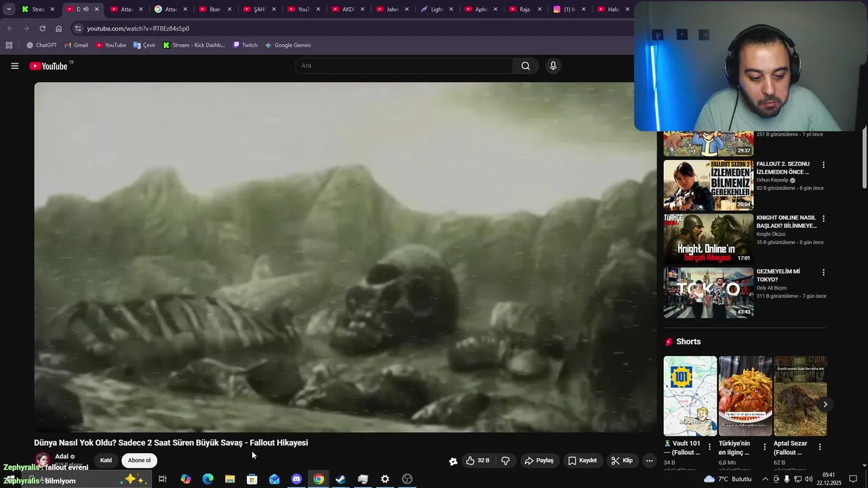Image resolution: width=868 pixels, height=488 pixels.
Task: Open the Gmail bookmark
Action: pyautogui.click(x=76, y=45)
